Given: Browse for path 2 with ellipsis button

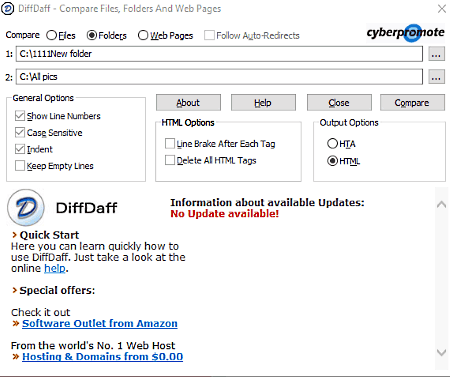Looking at the screenshot, I should (x=436, y=77).
